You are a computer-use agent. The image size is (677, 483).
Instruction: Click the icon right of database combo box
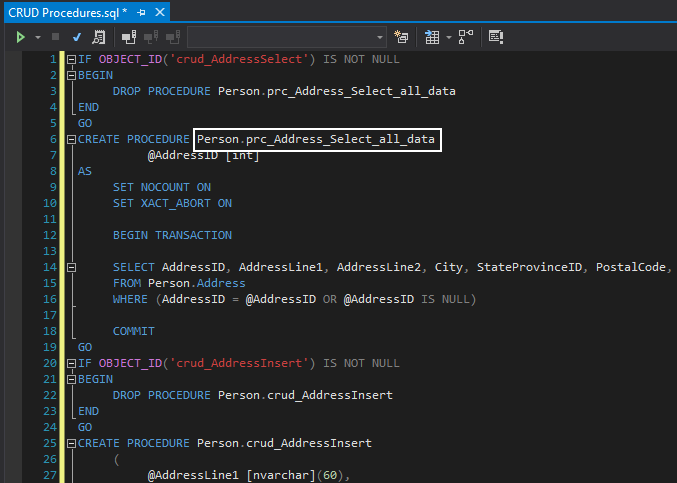tap(401, 37)
